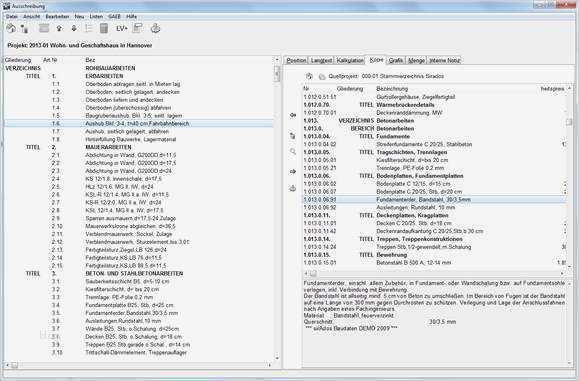Screen dimensions: 579x381
Task: Click the second toolbar icon beside the house
Action: pos(24,29)
